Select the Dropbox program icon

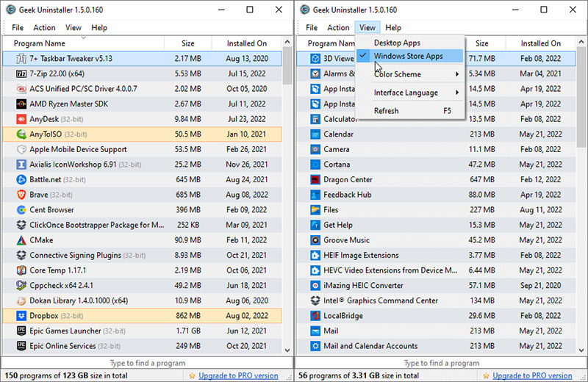tap(21, 316)
